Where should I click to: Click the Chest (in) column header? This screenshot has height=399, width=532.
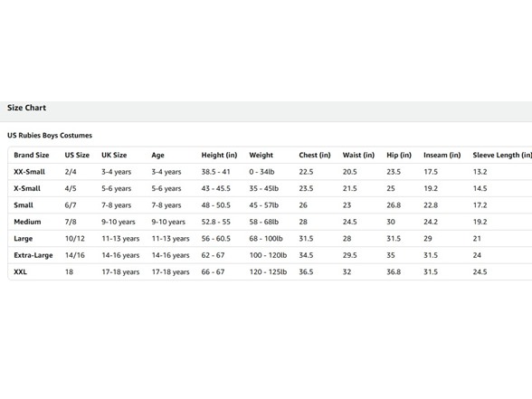(x=315, y=155)
